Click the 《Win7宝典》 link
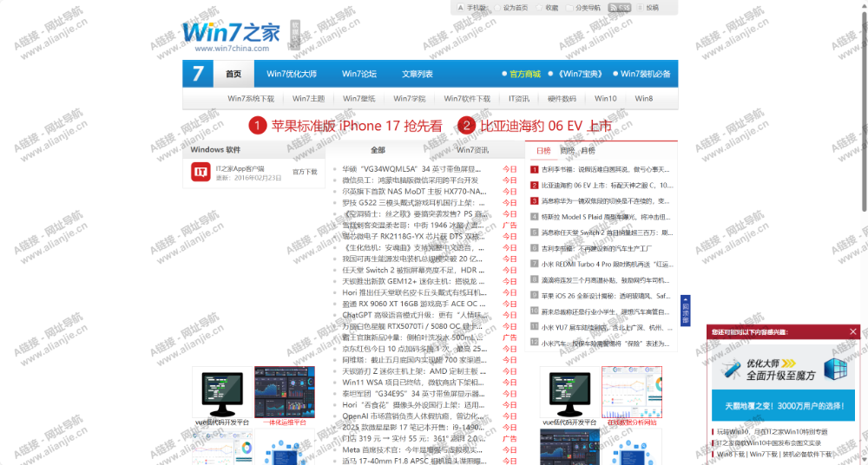The image size is (868, 465). pyautogui.click(x=580, y=74)
